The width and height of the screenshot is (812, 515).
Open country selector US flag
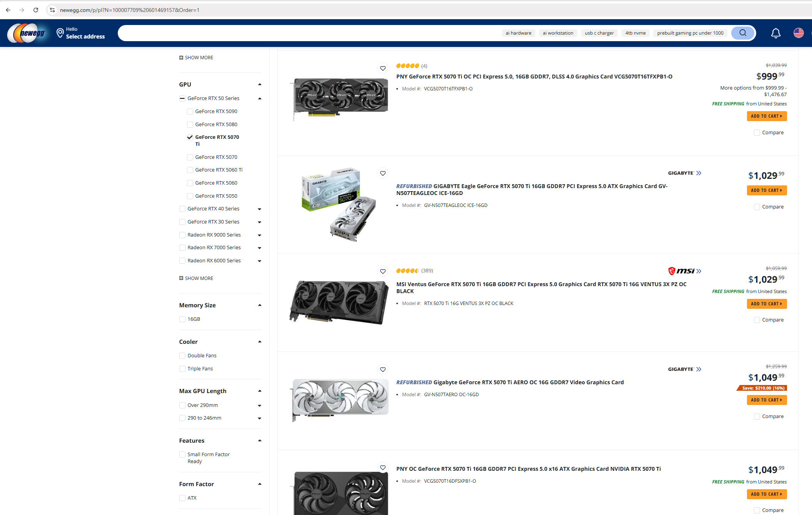[799, 33]
